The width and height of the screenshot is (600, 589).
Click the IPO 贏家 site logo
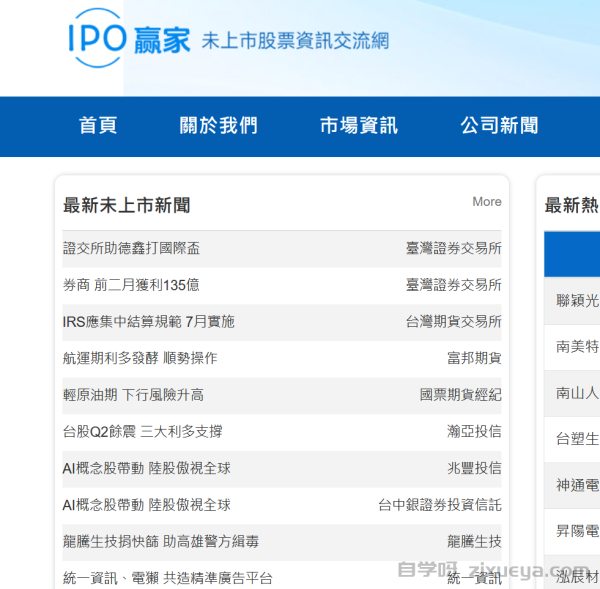(129, 38)
